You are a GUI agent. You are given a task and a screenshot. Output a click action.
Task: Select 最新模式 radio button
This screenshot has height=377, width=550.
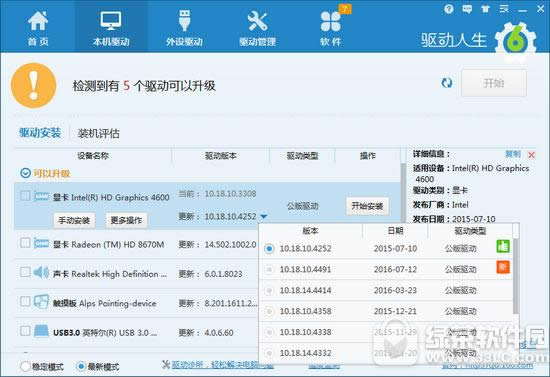pyautogui.click(x=80, y=366)
